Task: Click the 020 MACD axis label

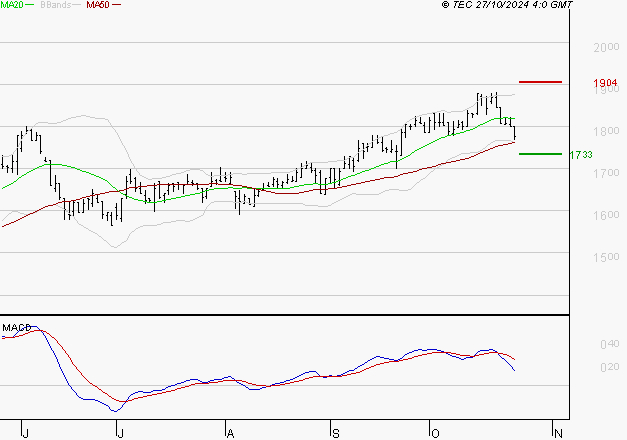Action: click(x=610, y=367)
